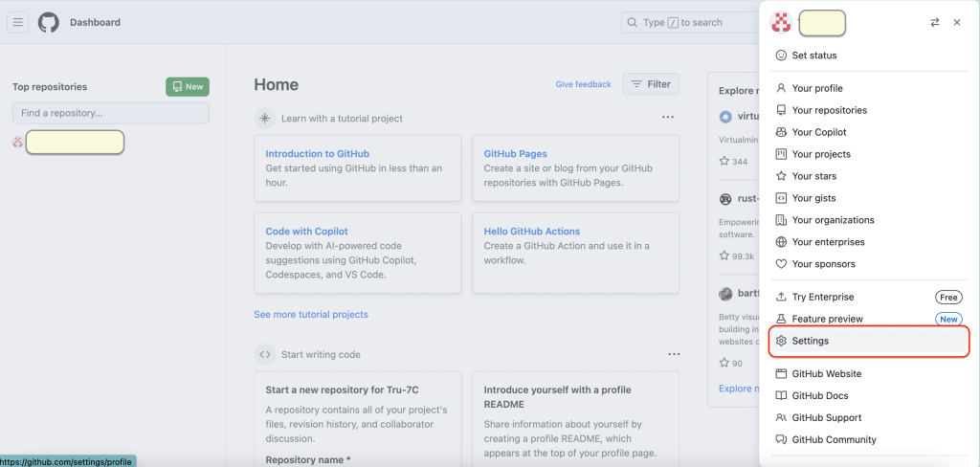Select Your organizations menu item
This screenshot has width=980, height=467.
[x=833, y=220]
